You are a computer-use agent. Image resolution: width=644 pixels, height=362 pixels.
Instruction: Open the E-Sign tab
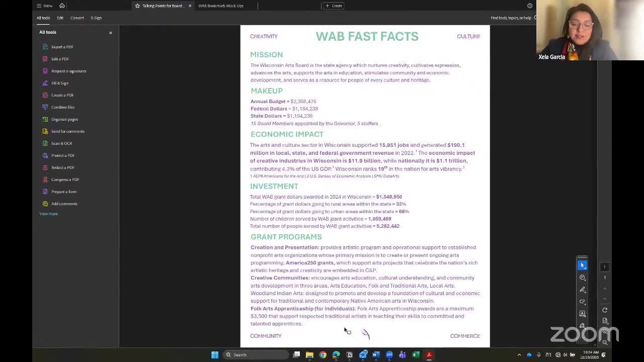coord(96,18)
